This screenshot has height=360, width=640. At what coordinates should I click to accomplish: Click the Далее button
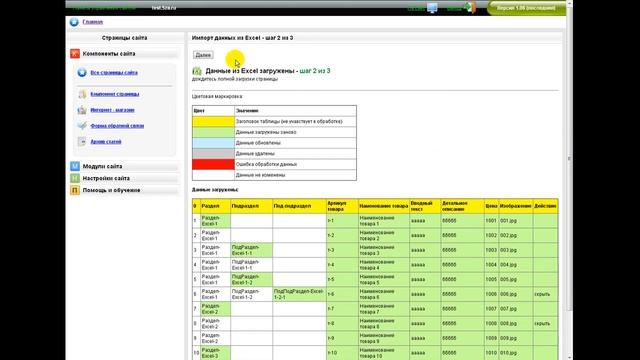[x=203, y=55]
